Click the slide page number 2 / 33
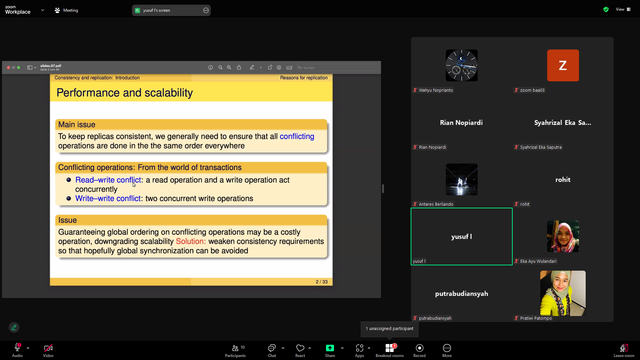The width and height of the screenshot is (640, 360). 322,282
